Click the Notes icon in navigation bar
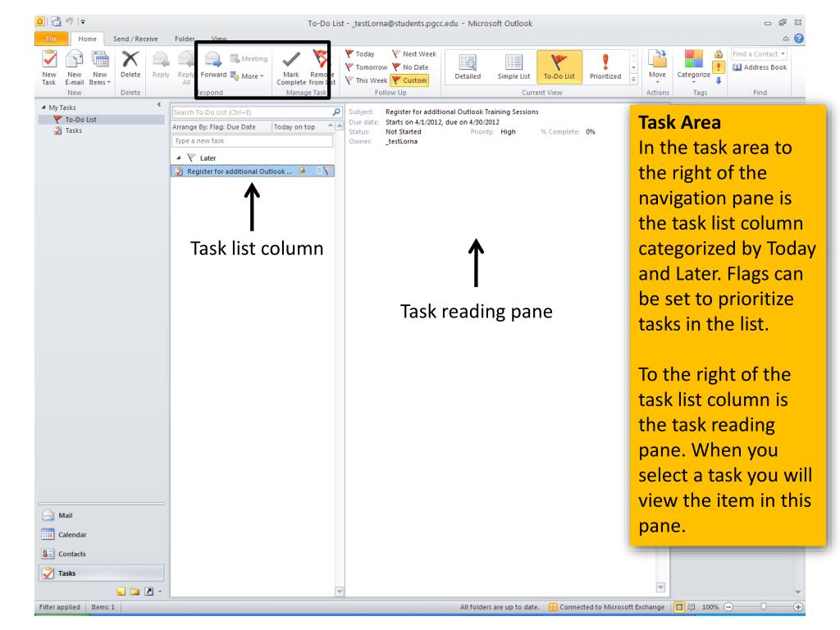 pyautogui.click(x=121, y=591)
